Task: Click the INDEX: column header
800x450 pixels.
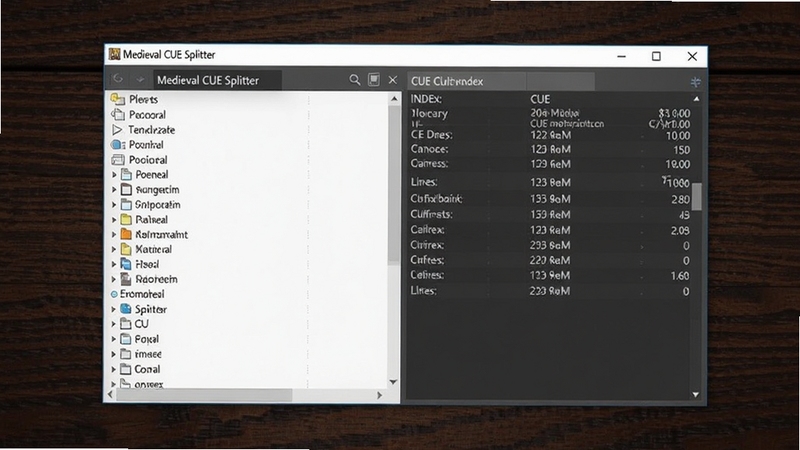Action: click(426, 99)
